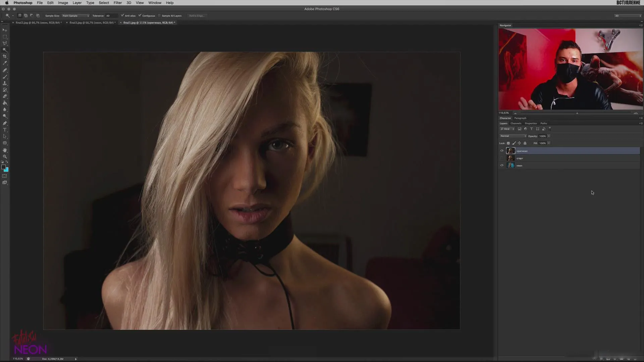
Task: Filter layers by shape layers icon
Action: (538, 129)
